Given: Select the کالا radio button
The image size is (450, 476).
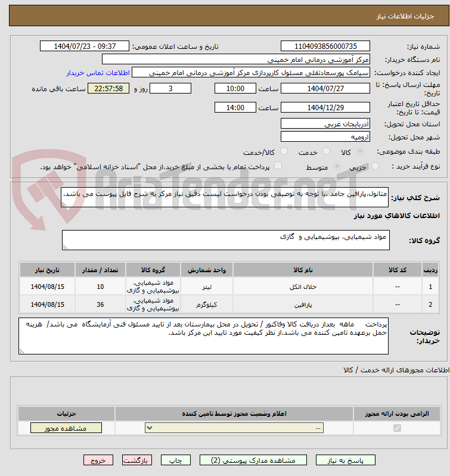Looking at the screenshot, I should 360,151.
